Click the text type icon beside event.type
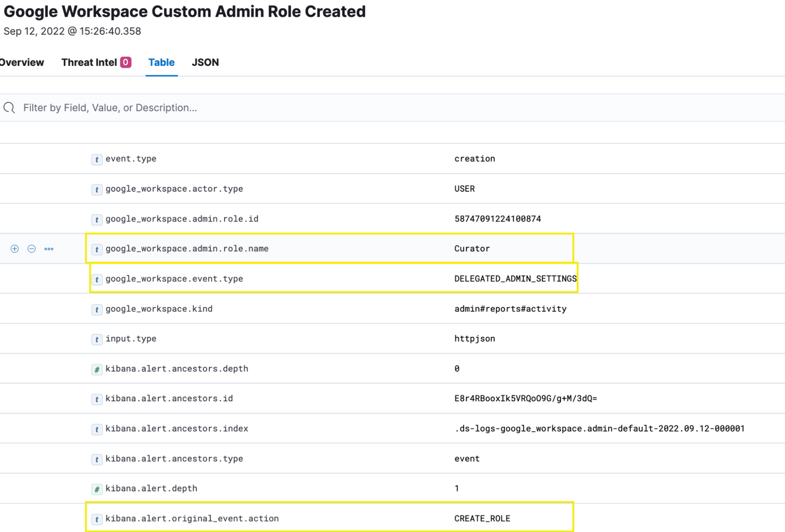The height and width of the screenshot is (532, 785). tap(96, 160)
